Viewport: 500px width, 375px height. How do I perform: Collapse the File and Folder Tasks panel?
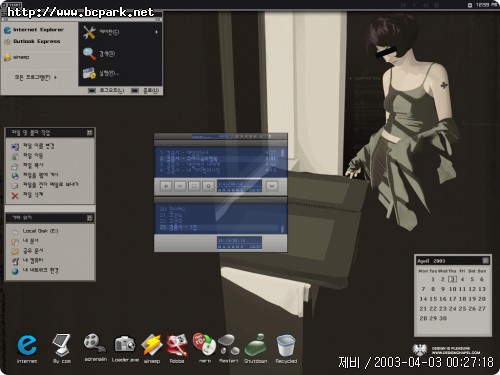click(89, 133)
